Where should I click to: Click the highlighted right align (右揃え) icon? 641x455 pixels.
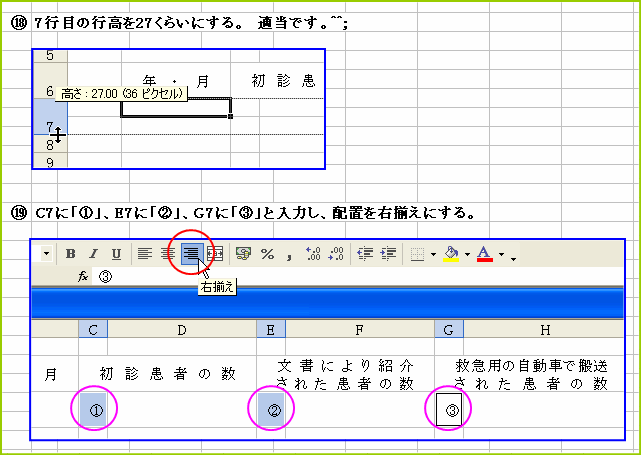point(192,254)
